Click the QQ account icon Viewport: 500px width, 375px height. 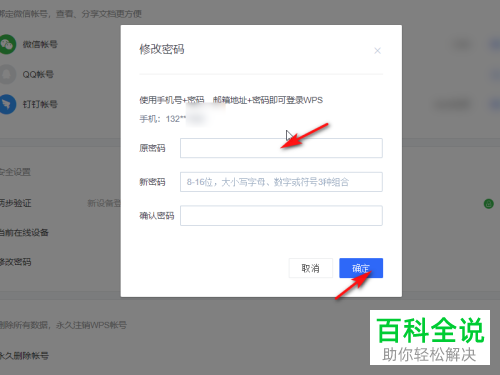click(x=7, y=74)
